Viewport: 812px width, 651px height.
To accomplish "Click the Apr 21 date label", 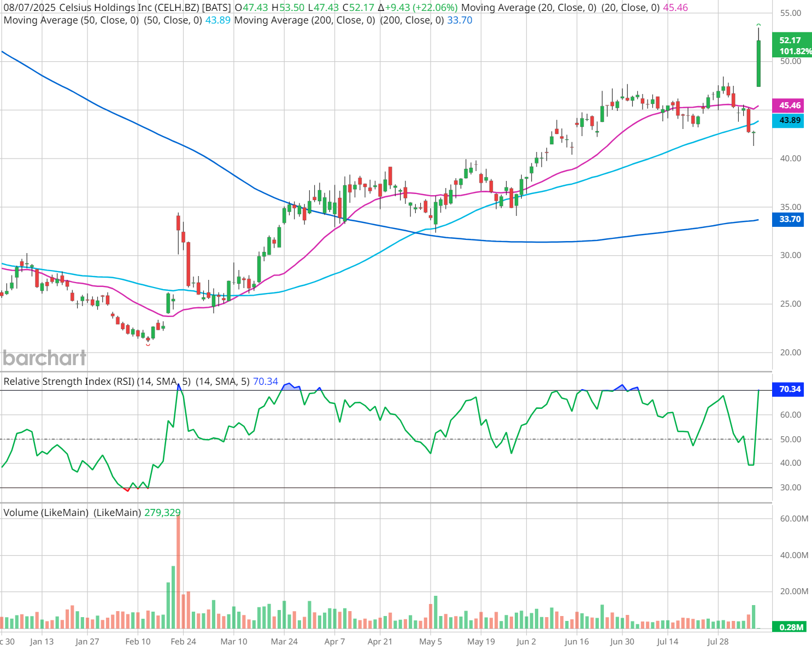I will 380,642.
